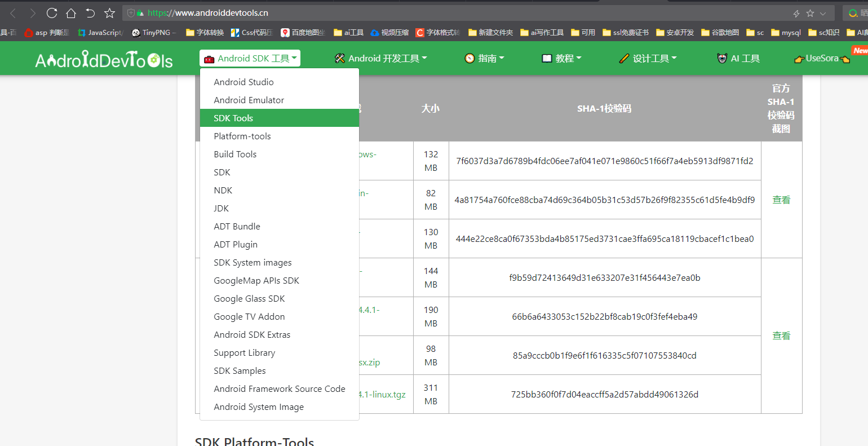The image size is (868, 446).
Task: Select the SDK menu entry
Action: (x=280, y=172)
